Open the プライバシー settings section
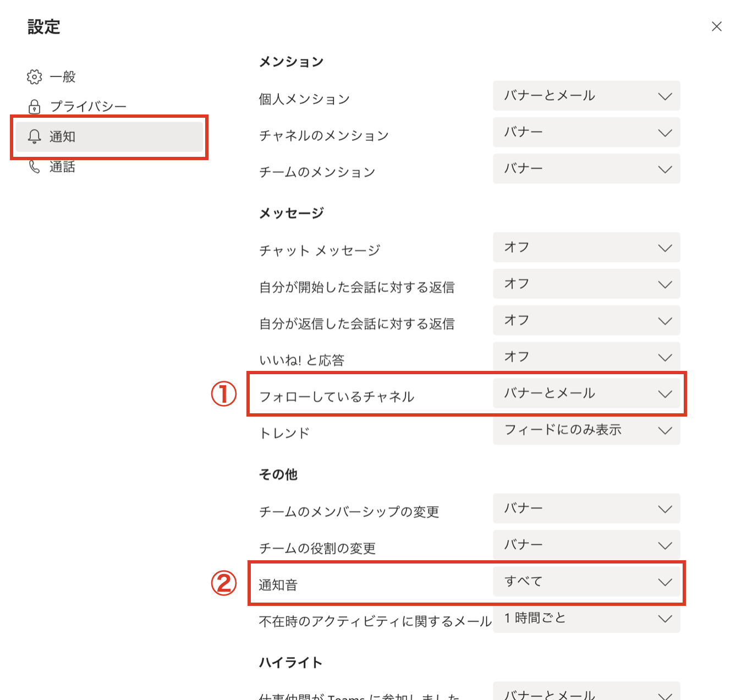 click(x=88, y=106)
